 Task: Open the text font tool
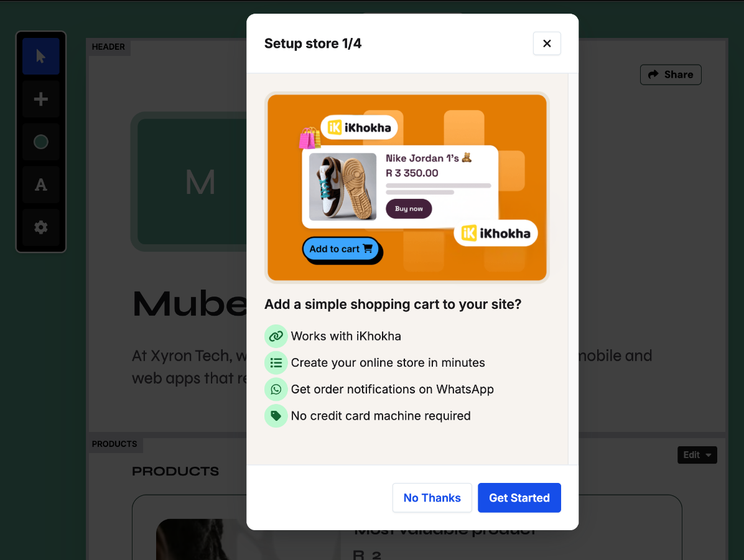[x=41, y=185]
